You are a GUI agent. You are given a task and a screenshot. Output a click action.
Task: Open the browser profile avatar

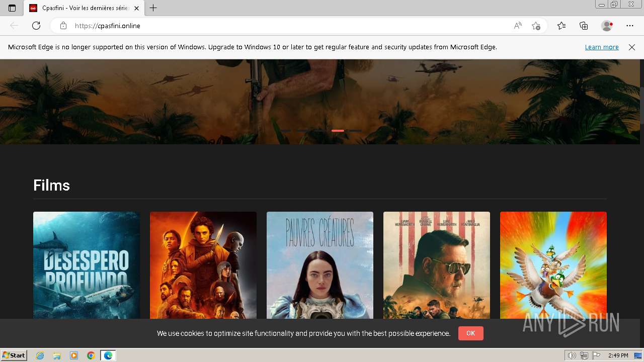coord(607,26)
